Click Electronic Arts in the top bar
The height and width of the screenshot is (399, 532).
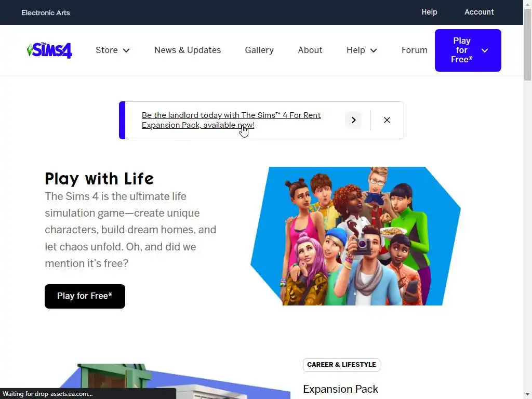[46, 12]
